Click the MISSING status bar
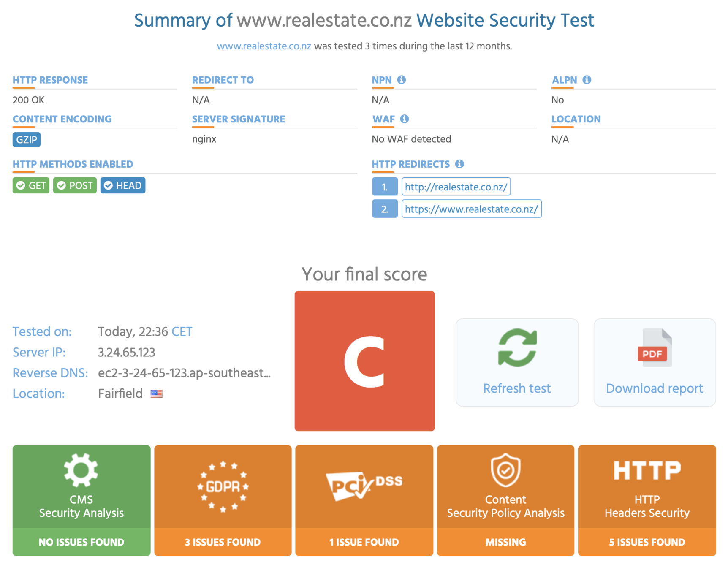 pyautogui.click(x=505, y=542)
